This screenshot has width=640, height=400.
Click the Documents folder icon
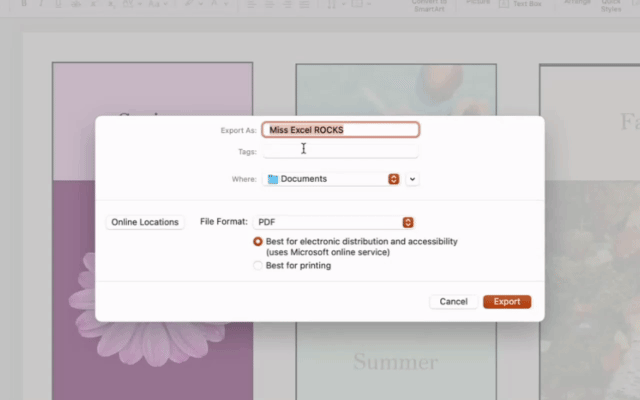[x=273, y=179]
